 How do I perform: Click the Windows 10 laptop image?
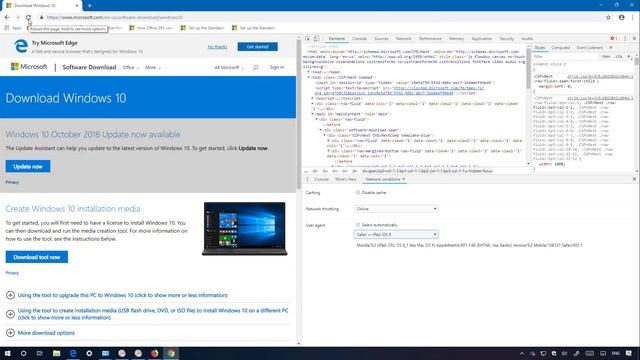[x=244, y=229]
